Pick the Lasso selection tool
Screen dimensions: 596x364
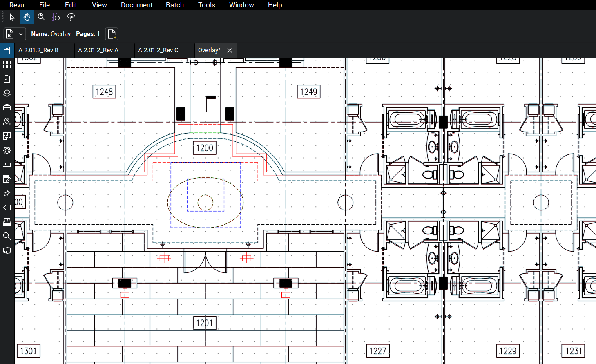pos(71,17)
